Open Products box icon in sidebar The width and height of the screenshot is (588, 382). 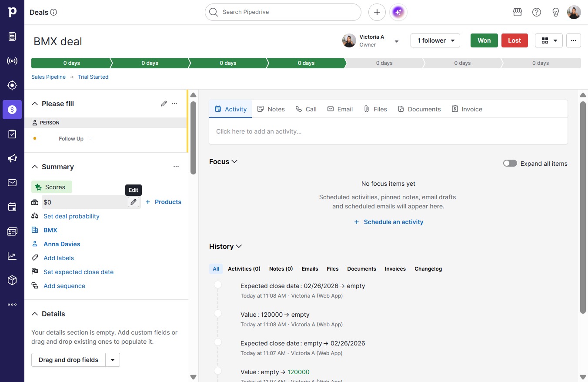tap(12, 281)
